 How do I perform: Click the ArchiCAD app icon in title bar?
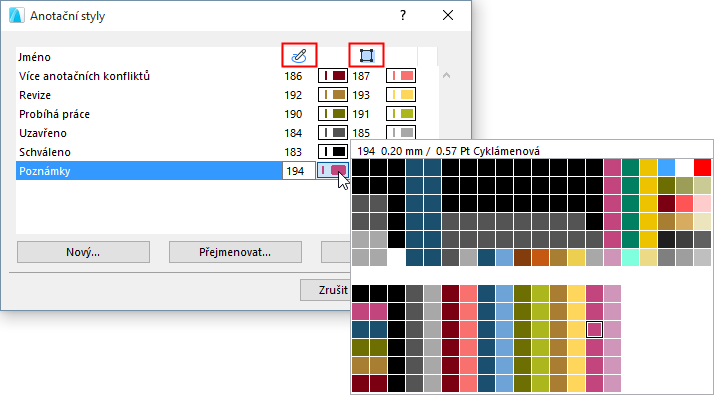click(16, 15)
